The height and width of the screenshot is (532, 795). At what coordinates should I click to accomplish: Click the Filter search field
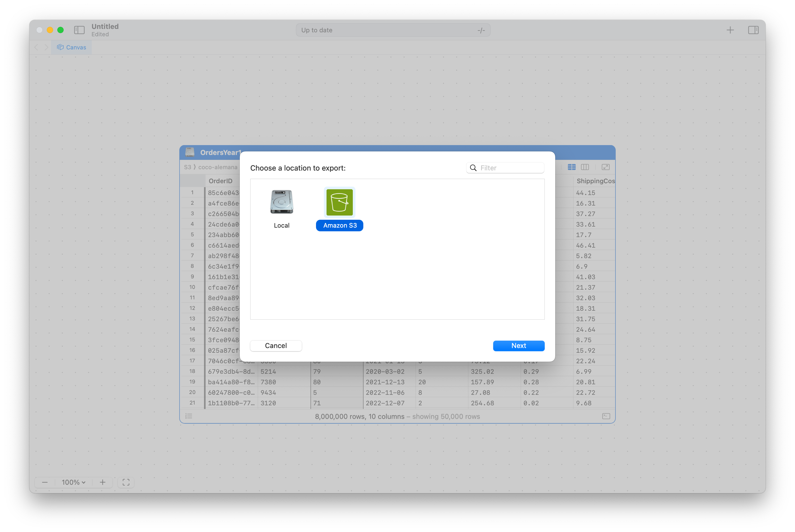509,168
